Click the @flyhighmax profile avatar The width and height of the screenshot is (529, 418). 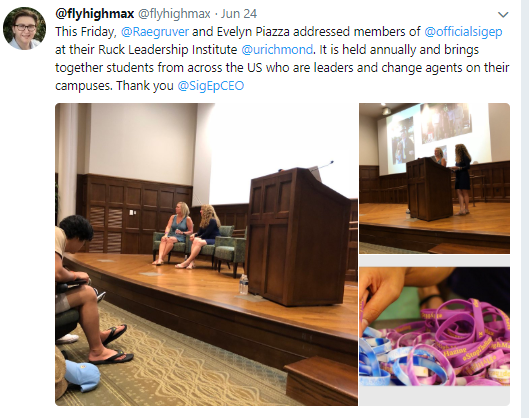coord(24,28)
